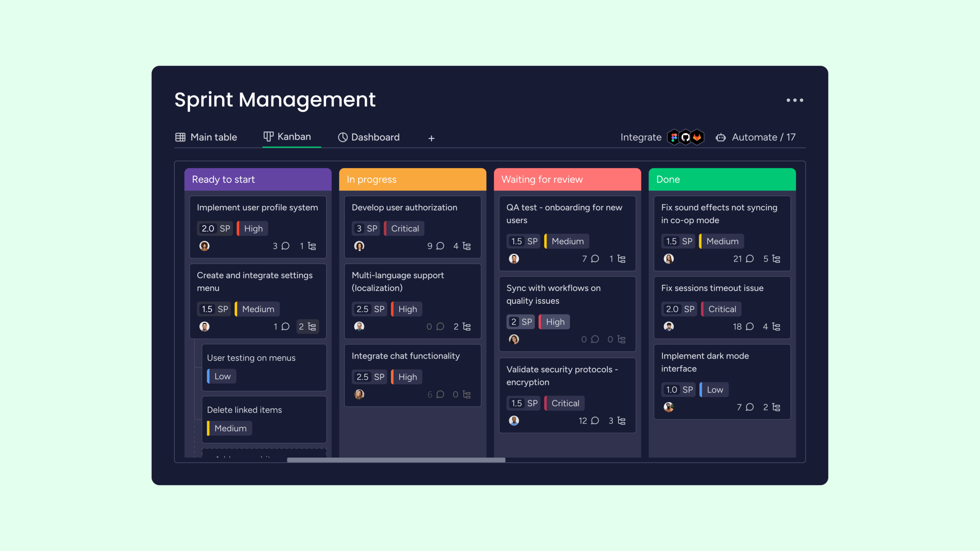Click the GitLab integration icon
Viewport: 980px width, 551px height.
(x=697, y=137)
